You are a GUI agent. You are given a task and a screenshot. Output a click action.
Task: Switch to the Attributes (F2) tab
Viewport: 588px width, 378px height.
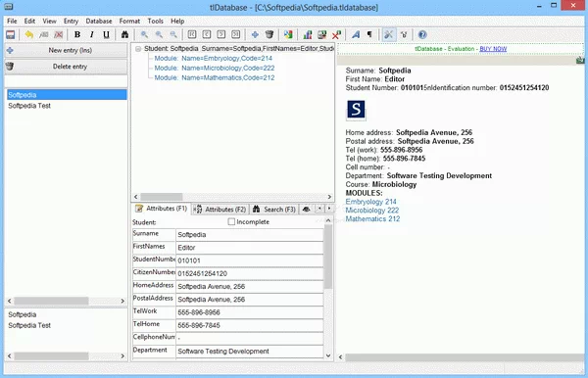(220, 210)
